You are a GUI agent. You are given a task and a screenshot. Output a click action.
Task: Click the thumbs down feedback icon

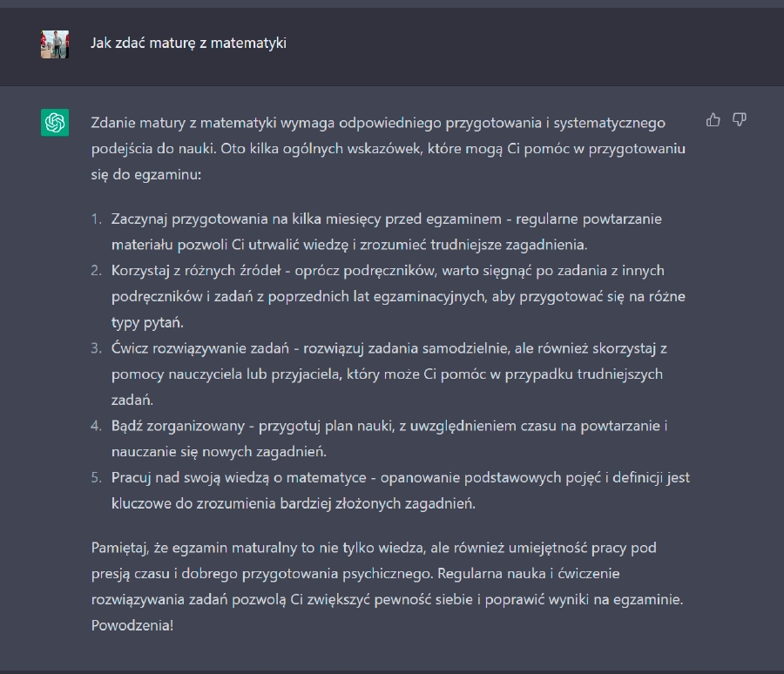740,120
